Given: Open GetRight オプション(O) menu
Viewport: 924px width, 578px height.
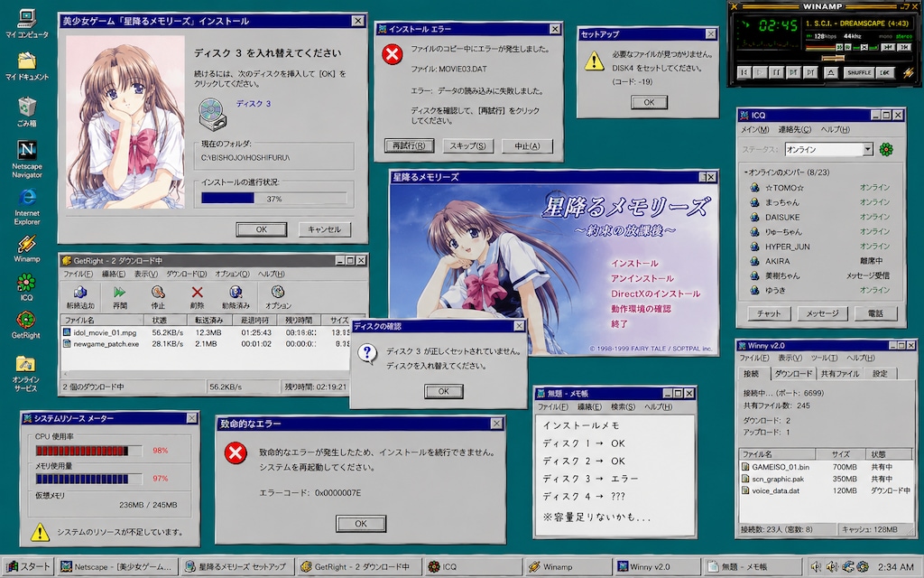Looking at the screenshot, I should [x=232, y=274].
